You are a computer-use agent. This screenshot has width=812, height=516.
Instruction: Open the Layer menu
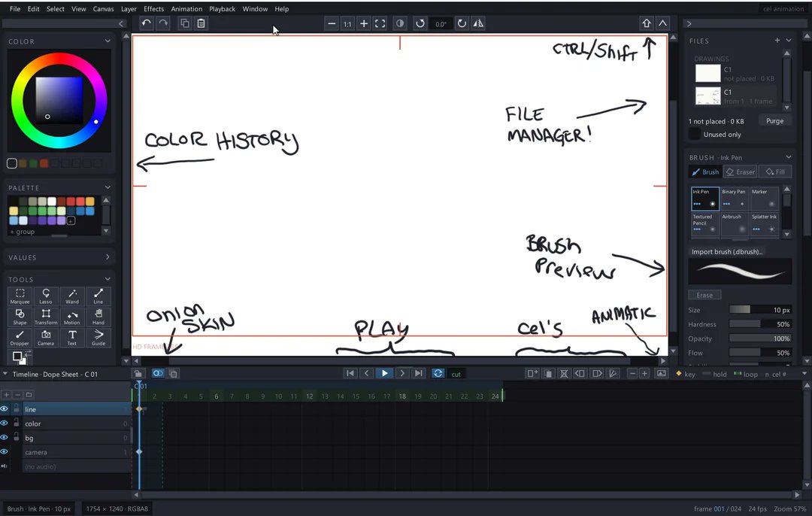tap(129, 9)
